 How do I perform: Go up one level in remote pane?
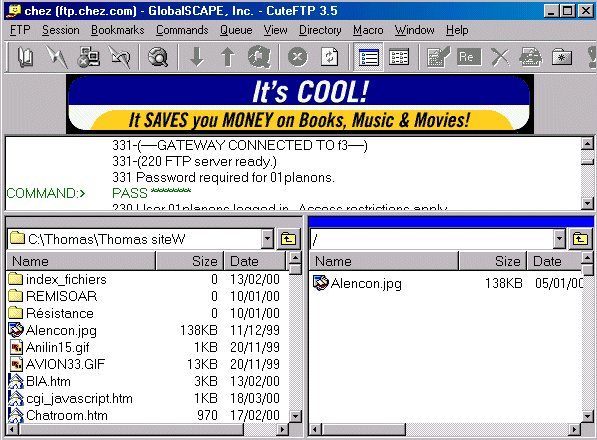coord(580,239)
